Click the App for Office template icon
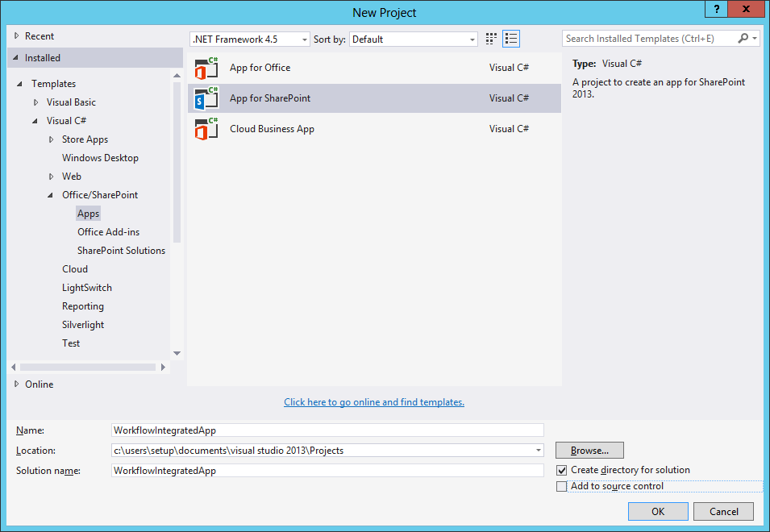 (206, 68)
